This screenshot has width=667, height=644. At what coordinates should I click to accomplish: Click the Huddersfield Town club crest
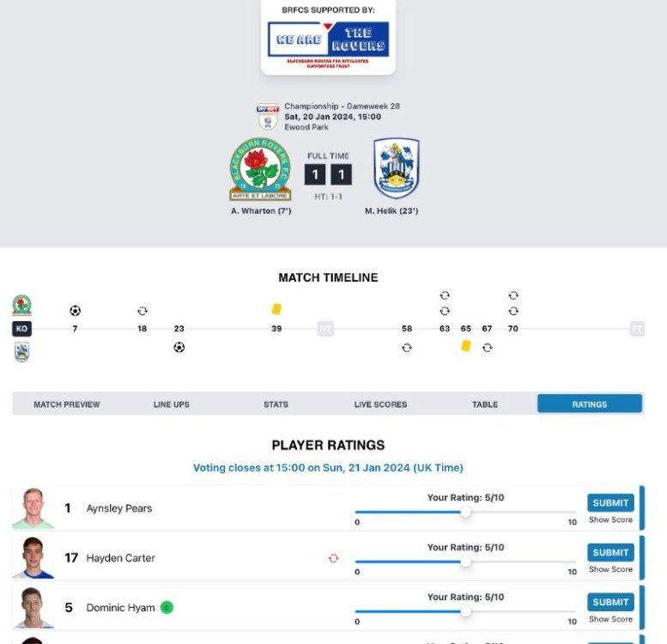pyautogui.click(x=396, y=169)
